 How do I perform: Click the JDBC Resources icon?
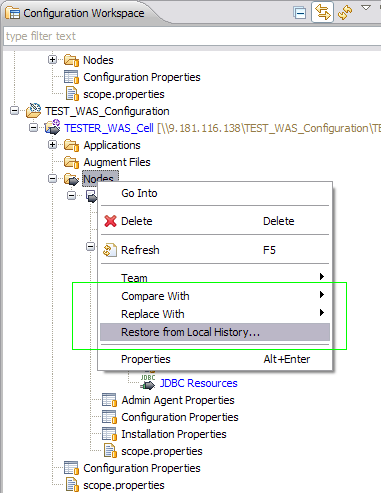pos(148,383)
